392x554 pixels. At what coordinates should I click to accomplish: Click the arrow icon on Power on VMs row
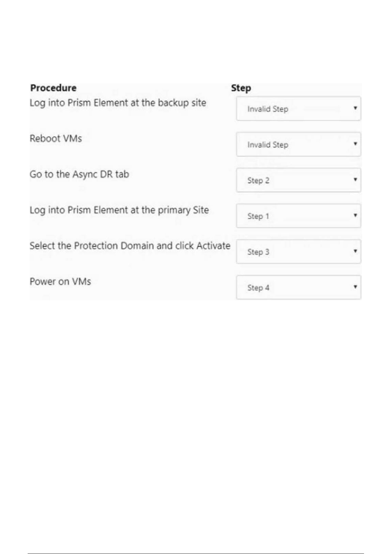pos(355,287)
